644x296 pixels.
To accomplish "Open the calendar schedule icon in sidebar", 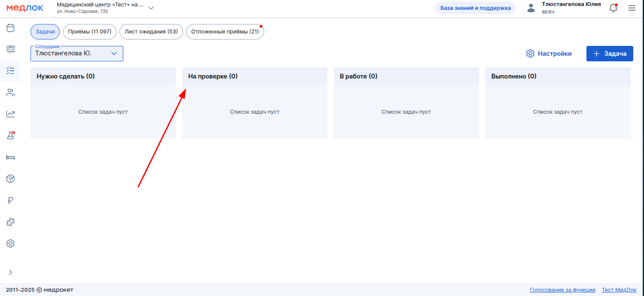I will [10, 28].
